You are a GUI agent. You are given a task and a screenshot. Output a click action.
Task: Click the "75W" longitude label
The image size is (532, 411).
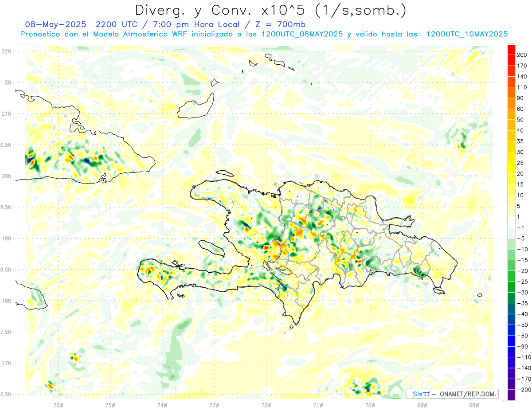tap(110, 405)
